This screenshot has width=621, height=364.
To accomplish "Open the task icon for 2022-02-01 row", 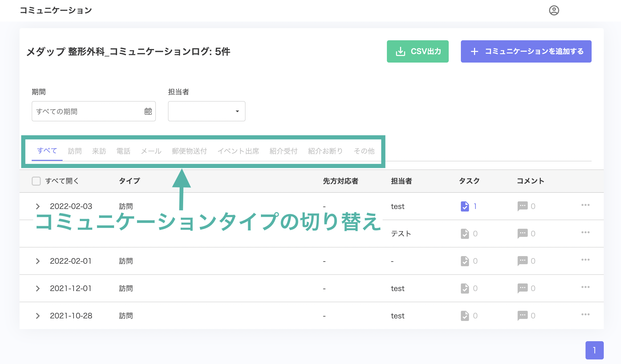I will click(465, 261).
